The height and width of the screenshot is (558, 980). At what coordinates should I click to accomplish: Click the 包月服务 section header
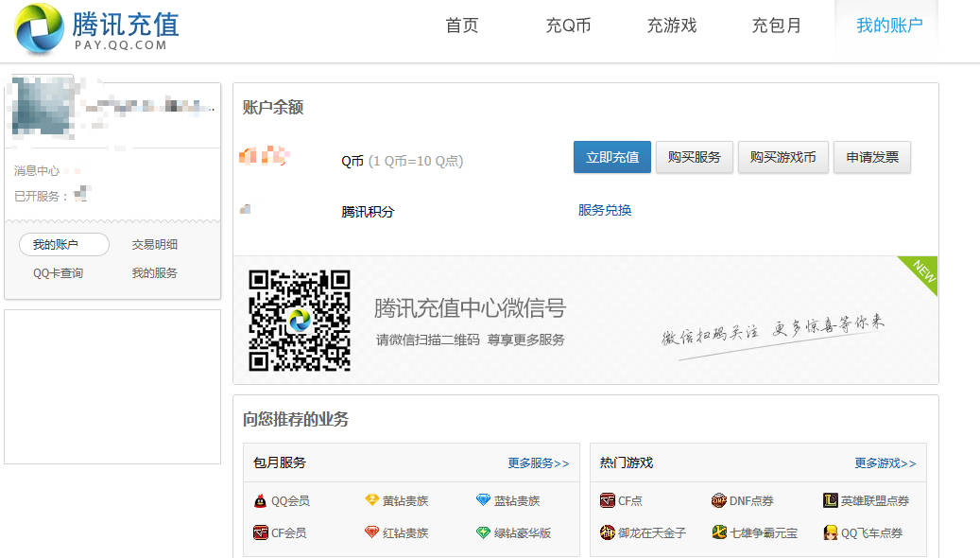point(280,462)
